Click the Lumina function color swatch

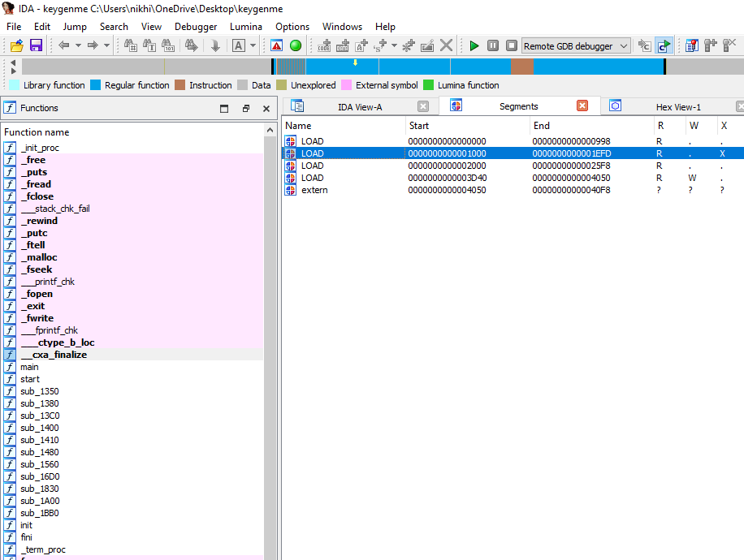point(429,85)
